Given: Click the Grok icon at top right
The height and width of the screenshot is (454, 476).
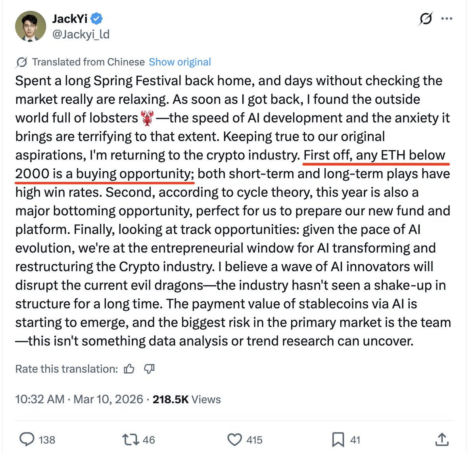Looking at the screenshot, I should pyautogui.click(x=426, y=19).
